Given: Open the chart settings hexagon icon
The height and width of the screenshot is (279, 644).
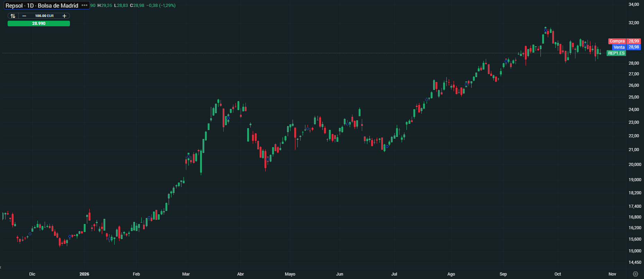Looking at the screenshot, I should [635, 274].
